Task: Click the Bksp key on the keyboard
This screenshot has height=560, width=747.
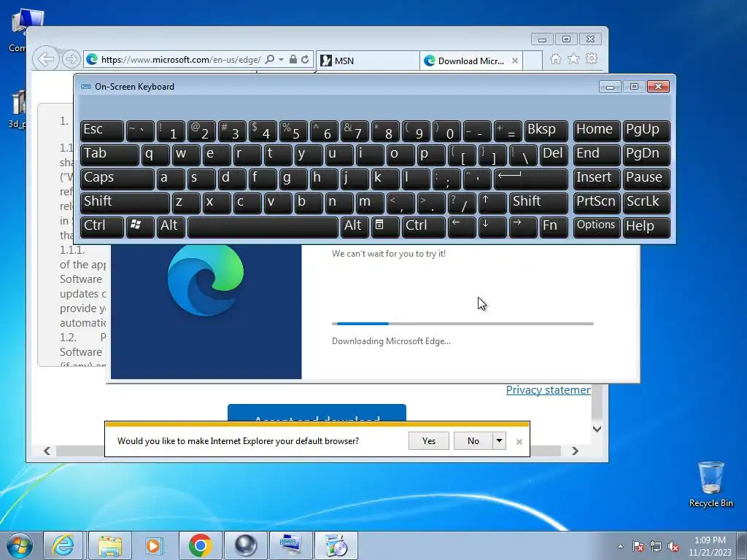Action: click(x=546, y=130)
